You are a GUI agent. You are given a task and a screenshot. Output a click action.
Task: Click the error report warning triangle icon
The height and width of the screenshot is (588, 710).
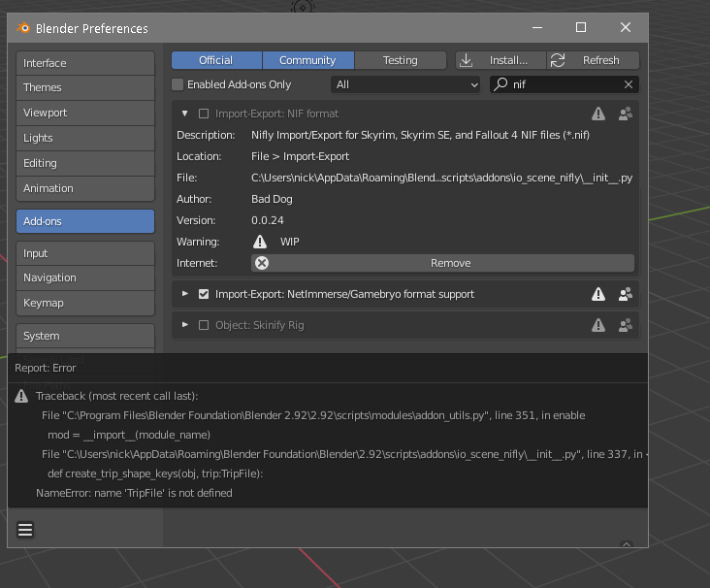[21, 396]
